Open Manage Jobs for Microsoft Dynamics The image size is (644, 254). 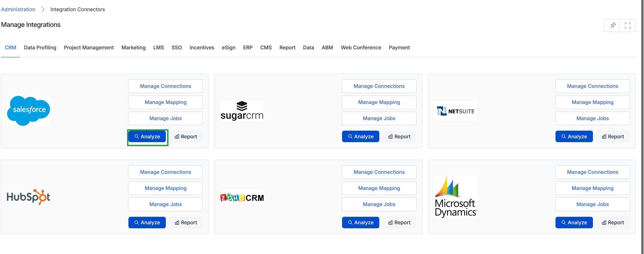point(593,204)
